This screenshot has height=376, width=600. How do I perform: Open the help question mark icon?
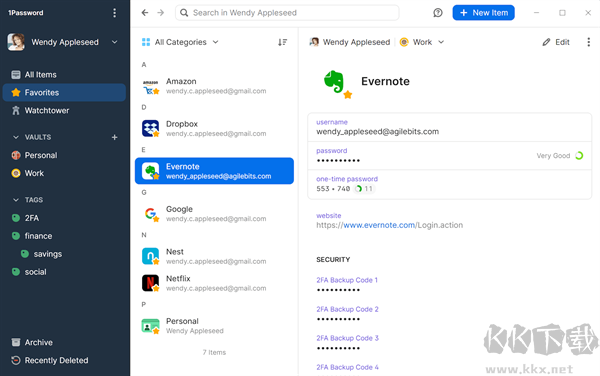[x=438, y=13]
